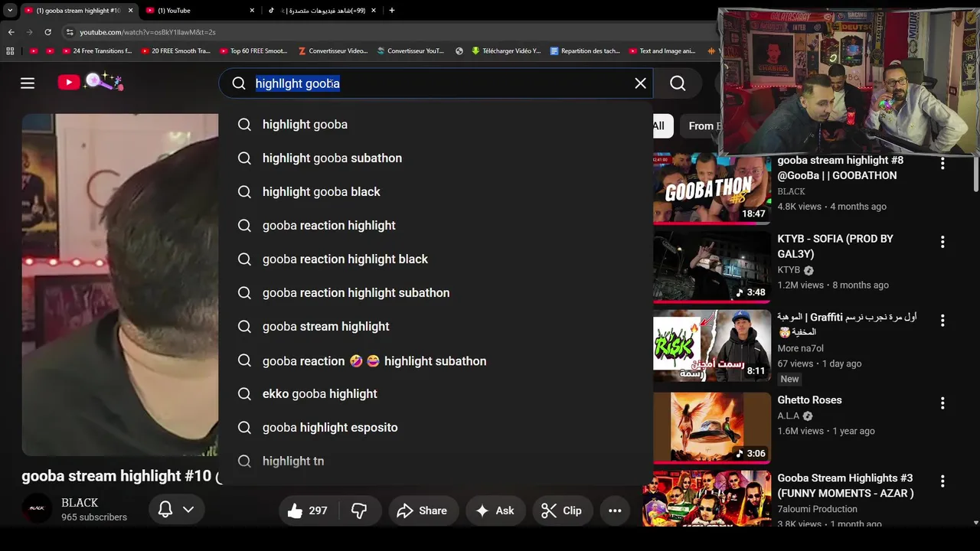Open 'Top 60 FREE Smoot...' bookmark
980x551 pixels.
pyautogui.click(x=253, y=51)
